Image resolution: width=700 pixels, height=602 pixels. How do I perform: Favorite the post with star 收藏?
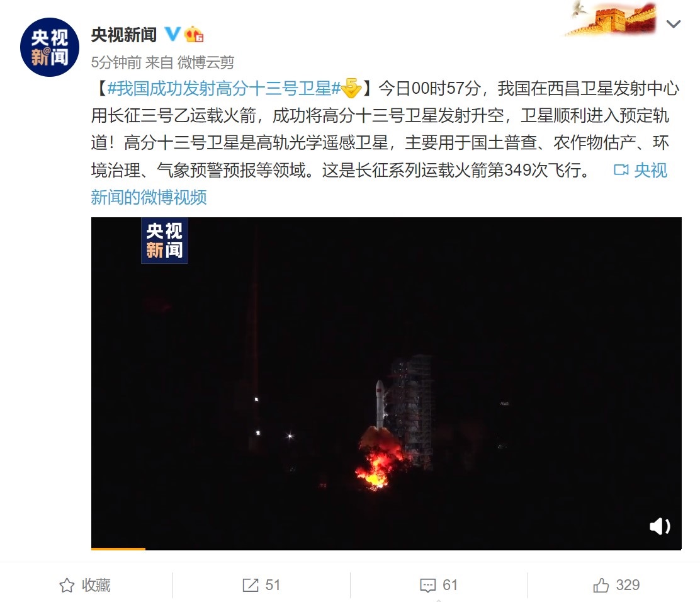pos(85,585)
